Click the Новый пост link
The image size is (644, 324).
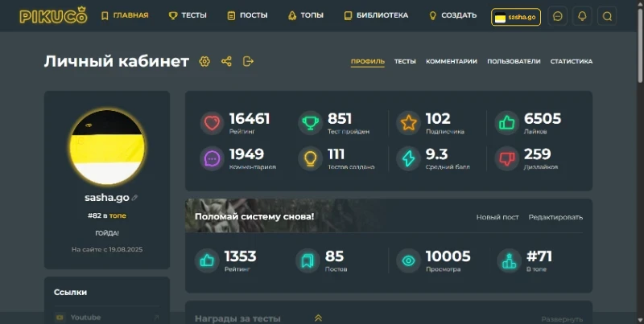click(497, 217)
